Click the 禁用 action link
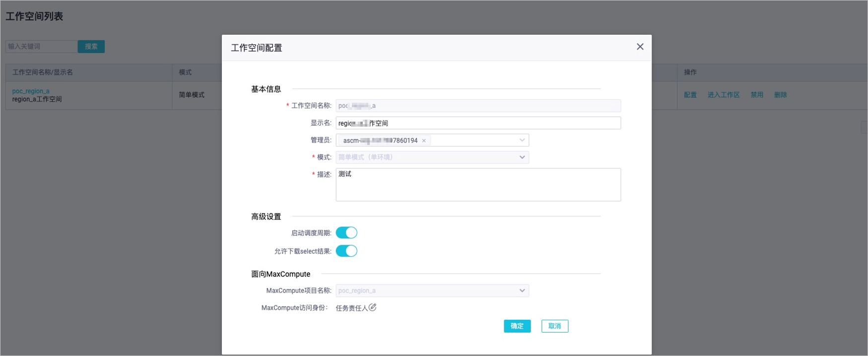The width and height of the screenshot is (868, 356). (757, 95)
